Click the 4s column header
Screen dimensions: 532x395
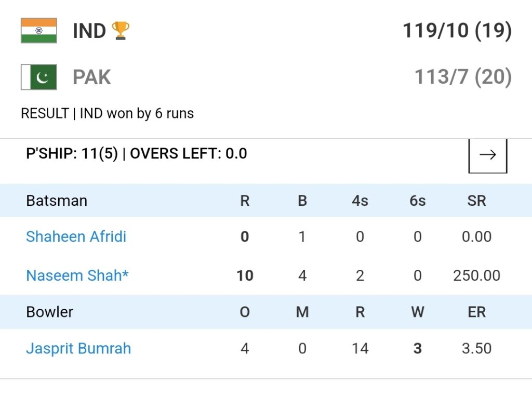coord(360,201)
